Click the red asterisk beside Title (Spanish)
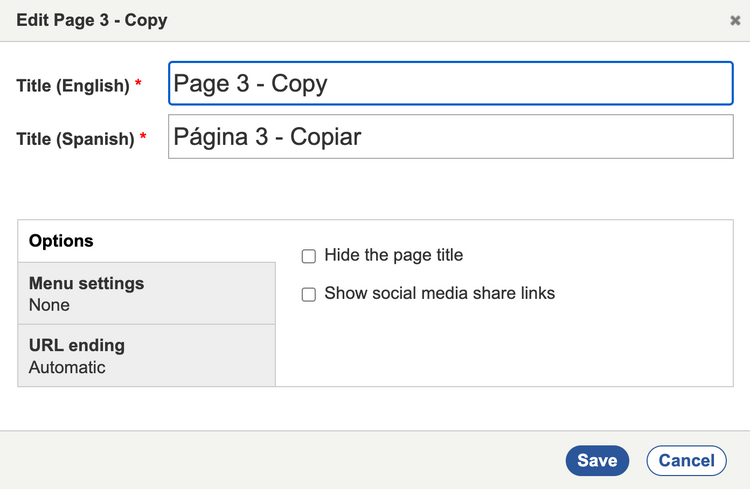 coord(143,138)
